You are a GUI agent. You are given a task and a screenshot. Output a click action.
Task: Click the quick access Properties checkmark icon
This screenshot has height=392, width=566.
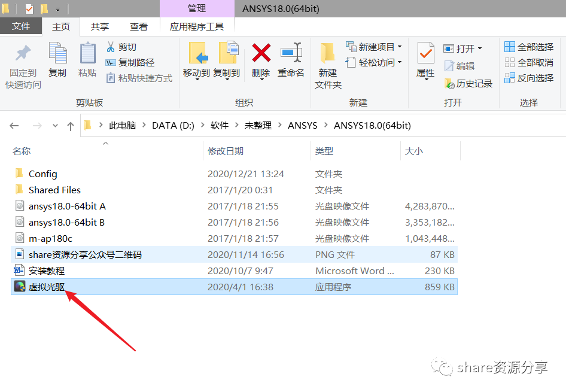[x=29, y=8]
